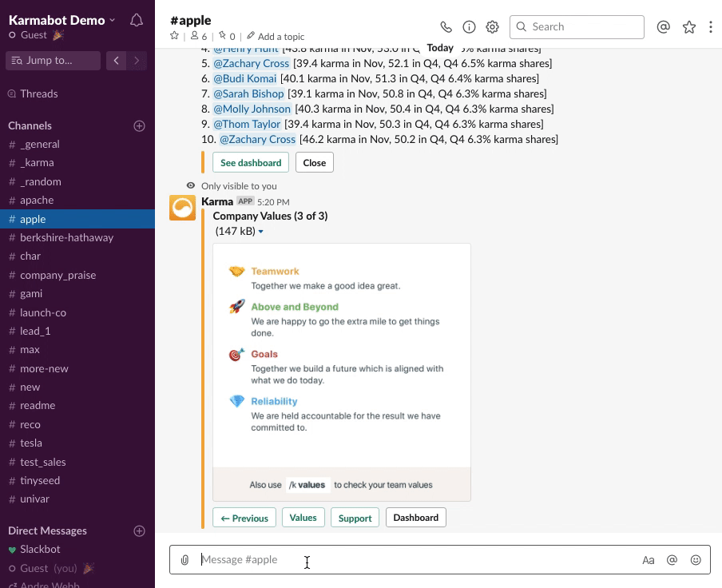Select the apple channel

point(77,219)
